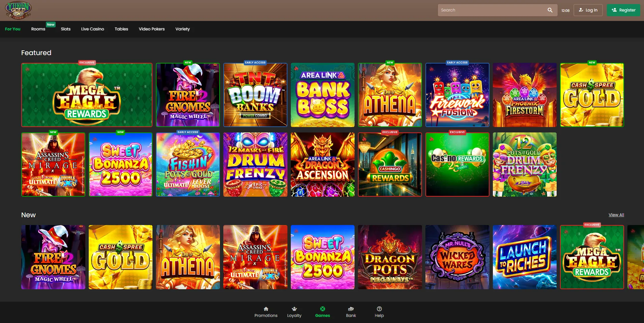Image resolution: width=644 pixels, height=323 pixels.
Task: Open Fire Gnomes 2 in New row
Action: [x=53, y=257]
